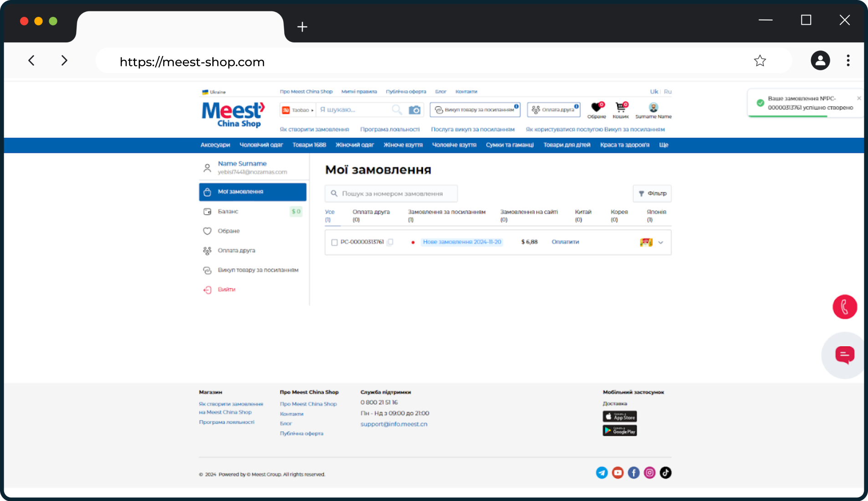The image size is (868, 501).
Task: Click Вийти to log out
Action: 226,289
